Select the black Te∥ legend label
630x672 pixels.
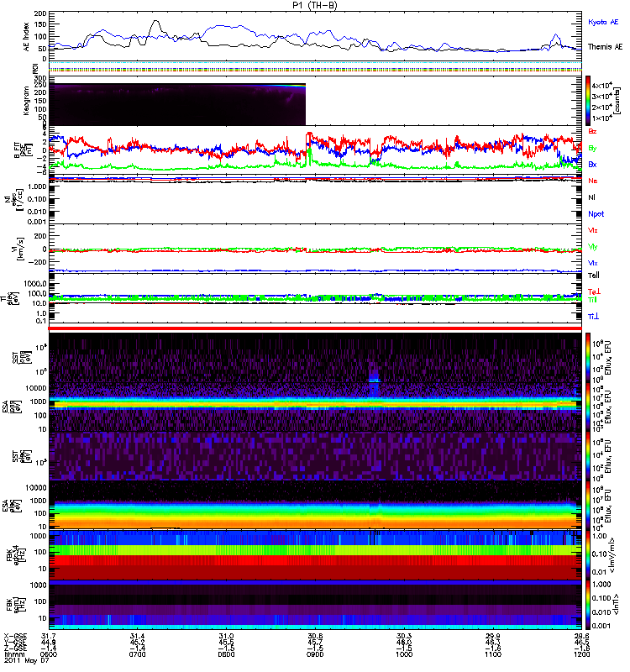593,276
